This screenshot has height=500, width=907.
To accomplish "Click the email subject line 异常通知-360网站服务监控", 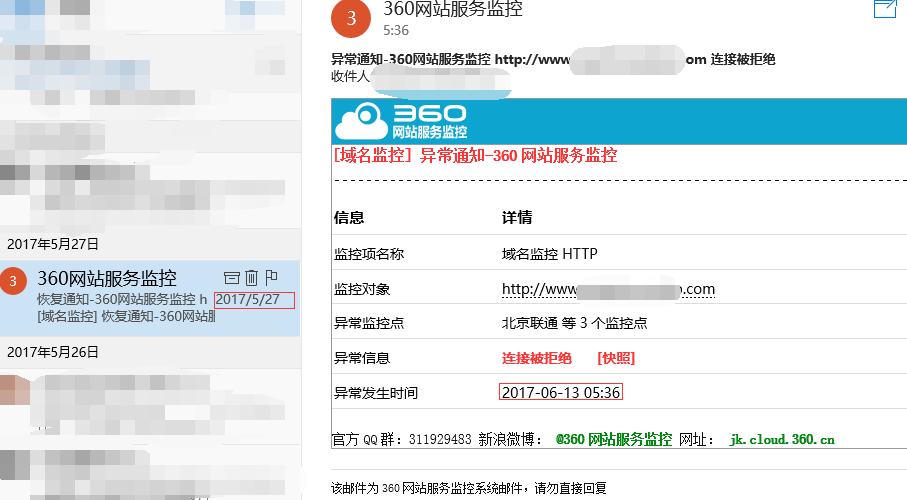I will click(552, 59).
